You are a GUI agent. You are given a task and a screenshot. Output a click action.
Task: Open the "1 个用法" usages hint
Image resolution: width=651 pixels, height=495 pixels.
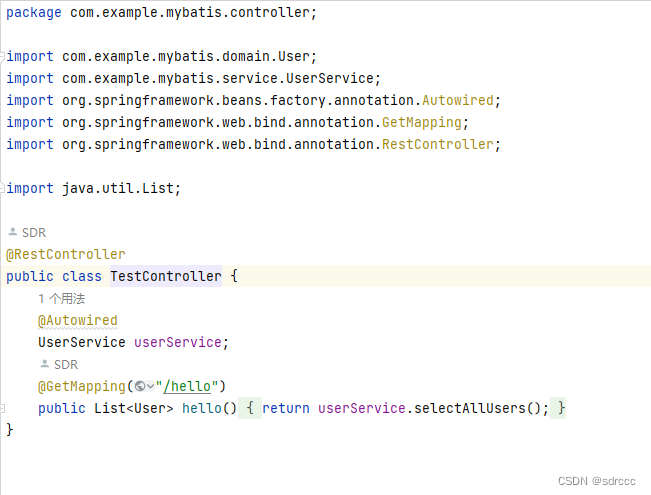tap(62, 299)
